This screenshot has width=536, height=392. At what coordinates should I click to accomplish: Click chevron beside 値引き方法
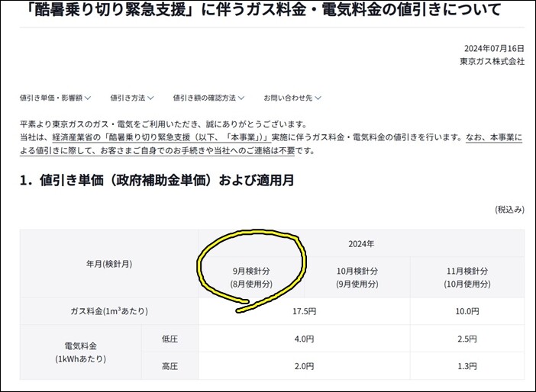(x=150, y=98)
